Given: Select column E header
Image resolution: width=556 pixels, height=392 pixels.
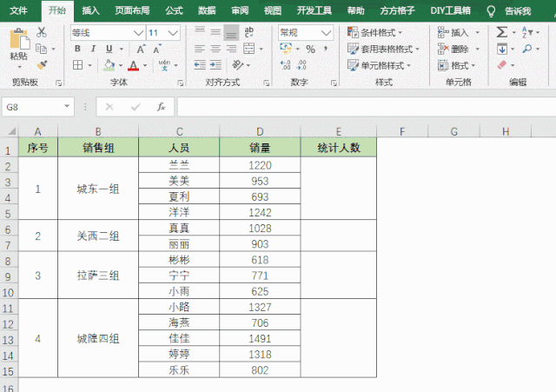Looking at the screenshot, I should (338, 131).
